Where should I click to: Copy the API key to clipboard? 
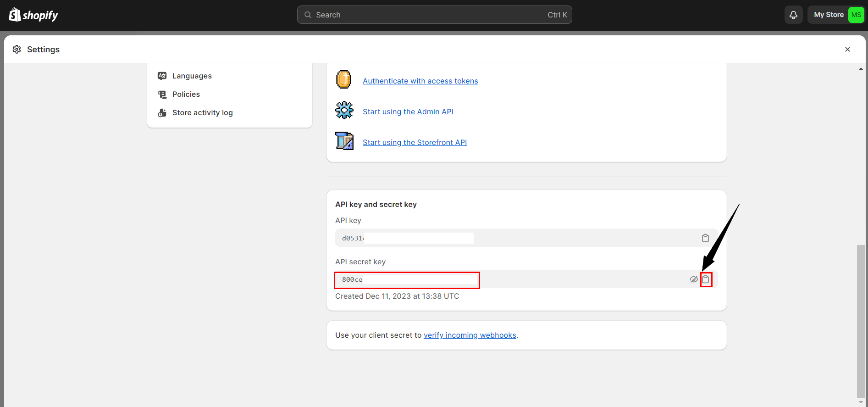(x=705, y=238)
